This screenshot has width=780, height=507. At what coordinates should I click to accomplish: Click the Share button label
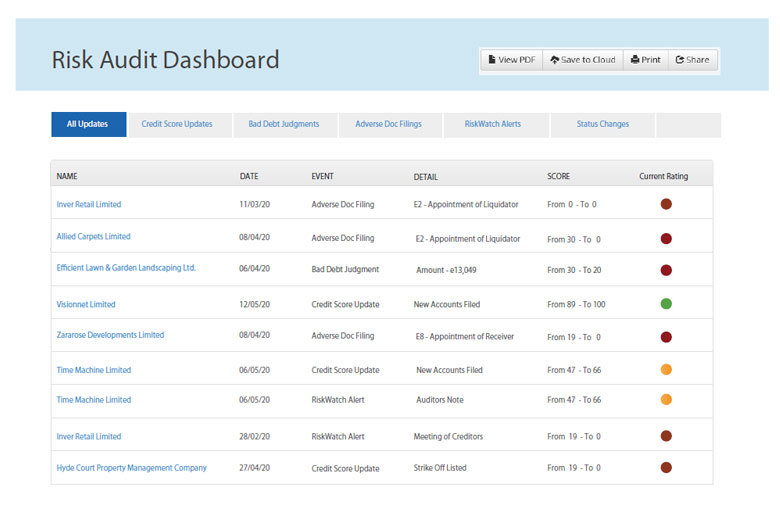(697, 60)
